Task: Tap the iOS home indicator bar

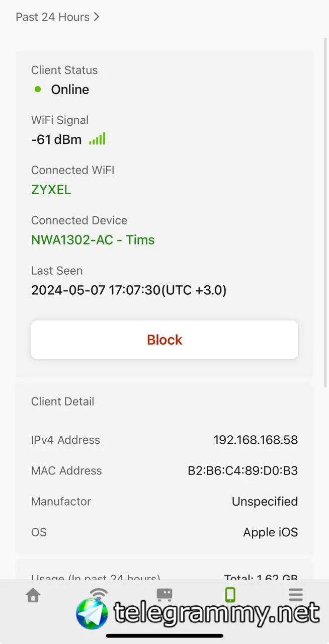Action: click(164, 636)
